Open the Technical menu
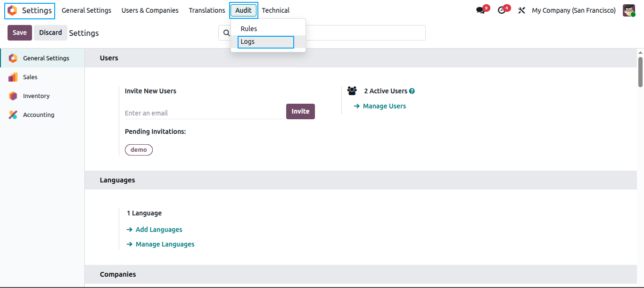Screen dimensions: 644x288 (x=276, y=10)
